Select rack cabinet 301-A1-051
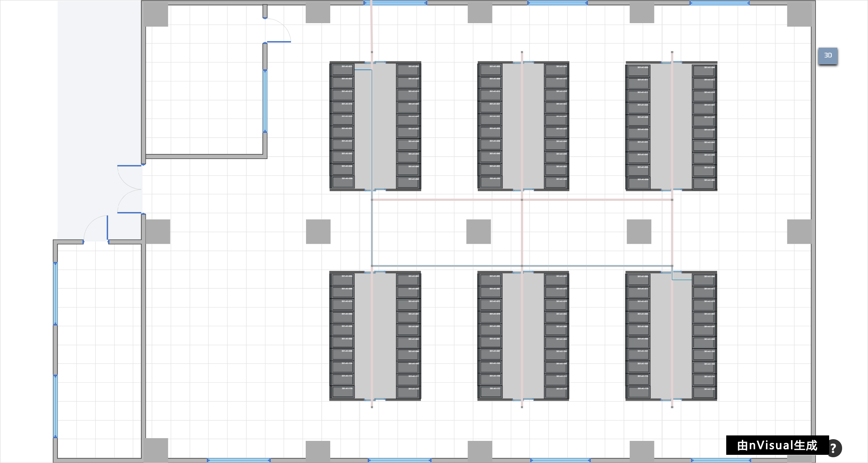Image resolution: width=868 pixels, height=463 pixels. (x=491, y=169)
